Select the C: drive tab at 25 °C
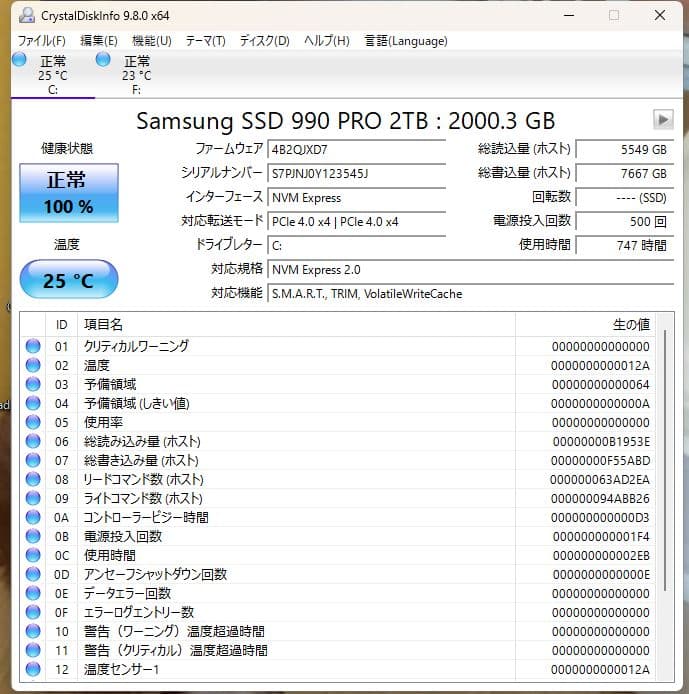Viewport: 689px width, 694px height. [x=53, y=74]
